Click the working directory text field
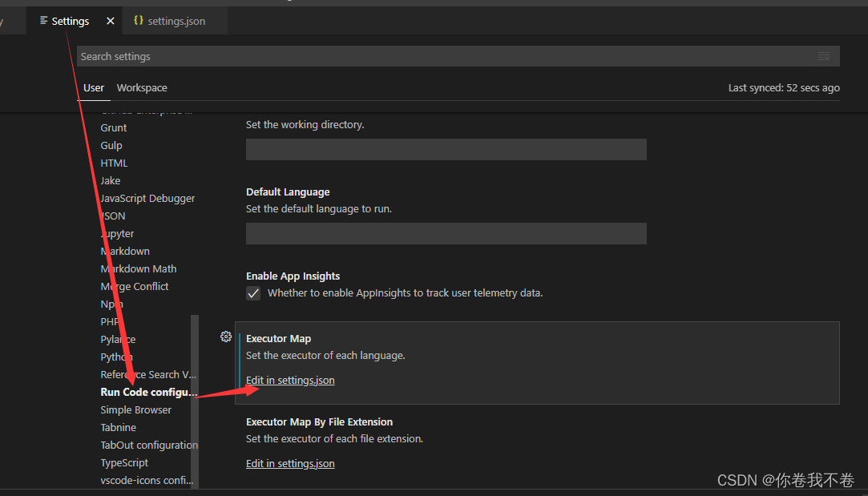 [x=446, y=150]
